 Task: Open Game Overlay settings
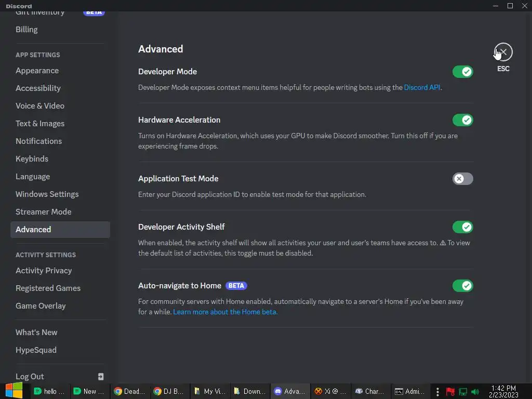click(60, 305)
